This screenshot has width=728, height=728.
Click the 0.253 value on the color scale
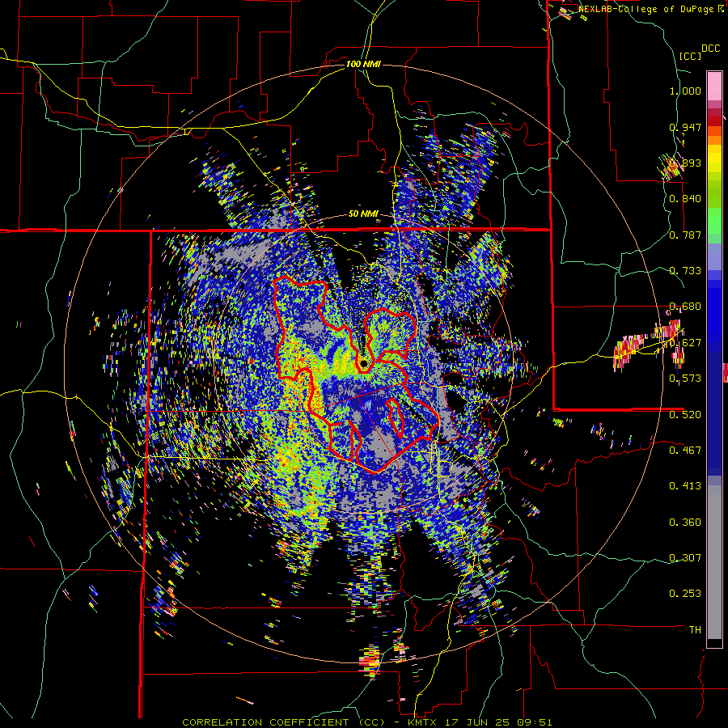(685, 594)
